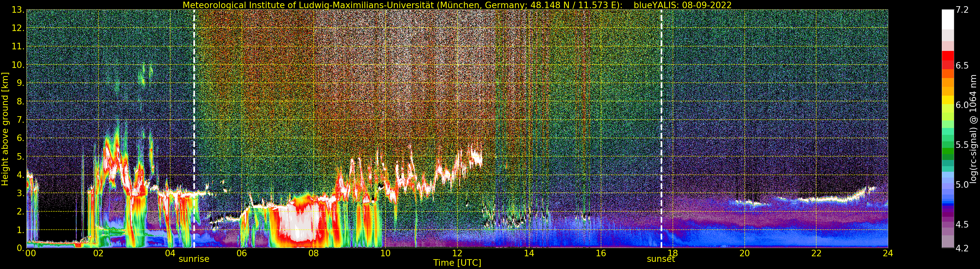This screenshot has width=980, height=269.
Task: Click the 'sunrise' label below the time axis
Action: pos(194,259)
